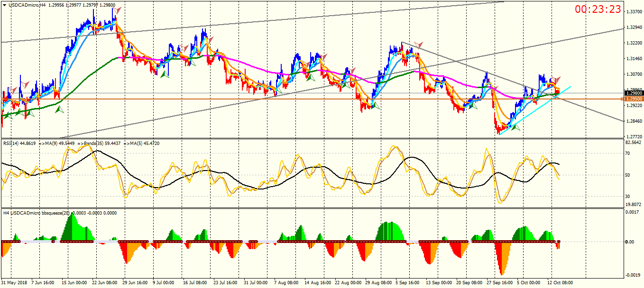Click the 1.28460 price scale label

634,121
